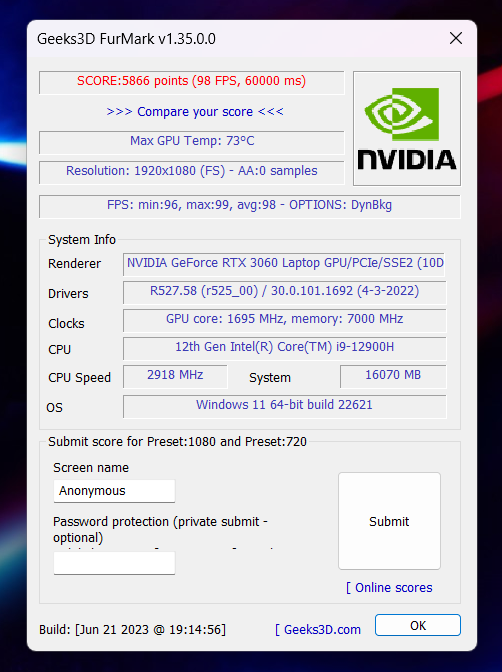
Task: Click the FPS min:96, max:99 field
Action: pos(249,206)
